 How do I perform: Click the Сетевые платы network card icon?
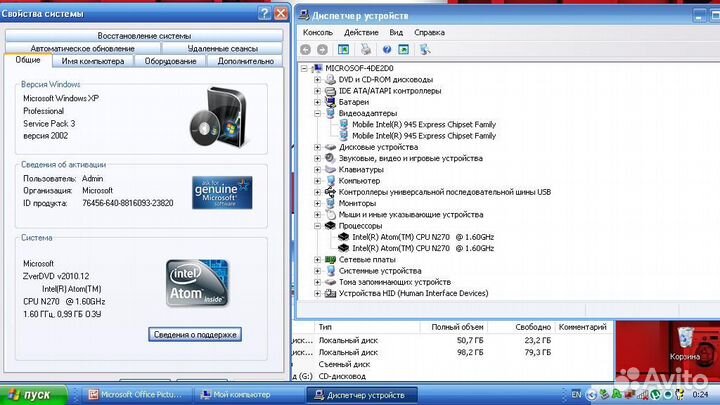[x=330, y=259]
